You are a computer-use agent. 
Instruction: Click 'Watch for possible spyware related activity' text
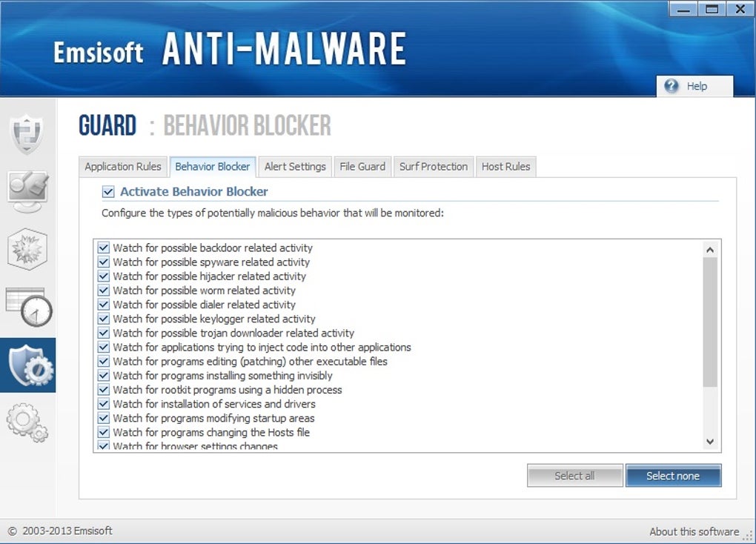[211, 262]
